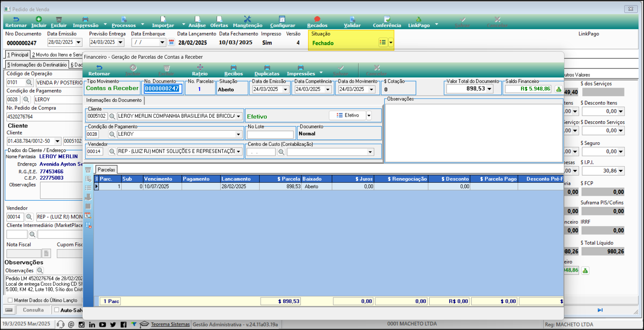Click inside the Observações text area in Financeiro
This screenshot has height=330, width=644.
click(474, 133)
